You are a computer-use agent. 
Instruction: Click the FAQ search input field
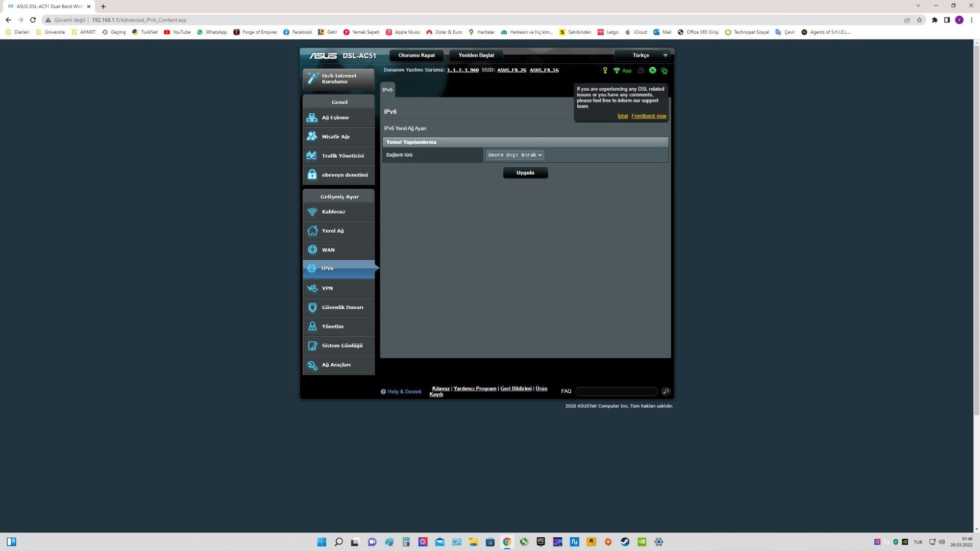coord(616,391)
